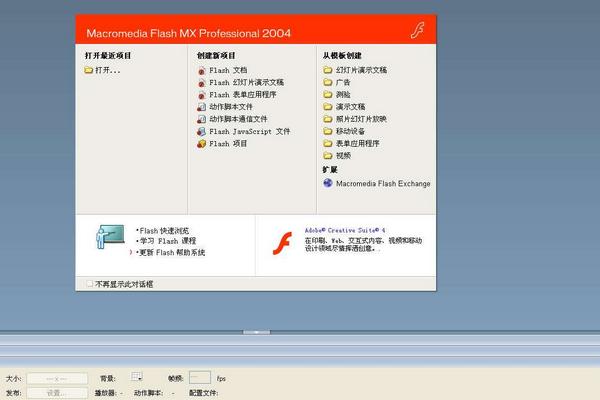
Task: Open the 打开... recent item link
Action: (108, 70)
